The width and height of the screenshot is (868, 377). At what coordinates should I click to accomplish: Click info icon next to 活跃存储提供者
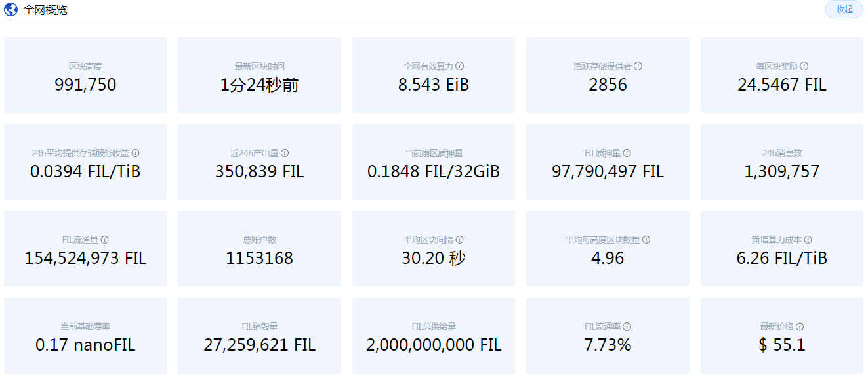click(x=638, y=66)
